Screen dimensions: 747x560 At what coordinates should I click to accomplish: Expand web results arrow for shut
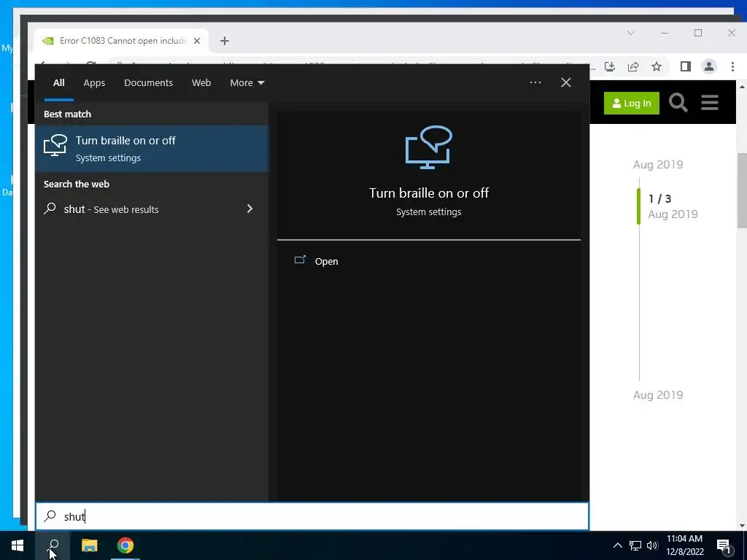(249, 209)
